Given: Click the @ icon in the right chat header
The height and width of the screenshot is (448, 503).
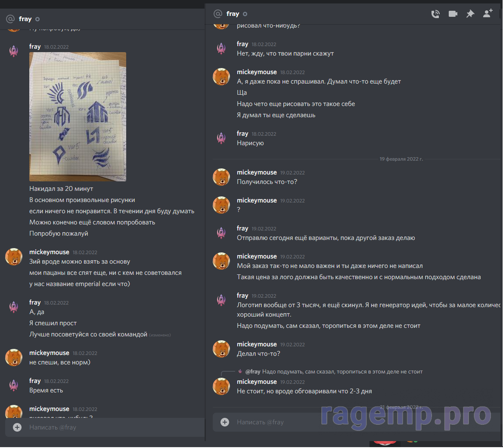Looking at the screenshot, I should [218, 14].
